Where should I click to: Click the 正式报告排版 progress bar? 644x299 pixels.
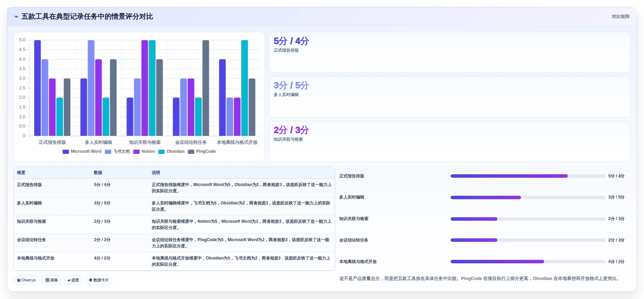(528, 176)
